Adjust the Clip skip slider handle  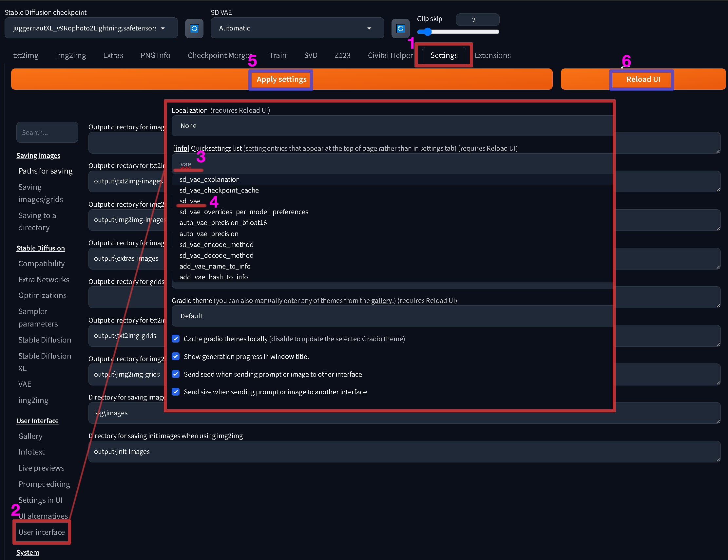click(428, 32)
